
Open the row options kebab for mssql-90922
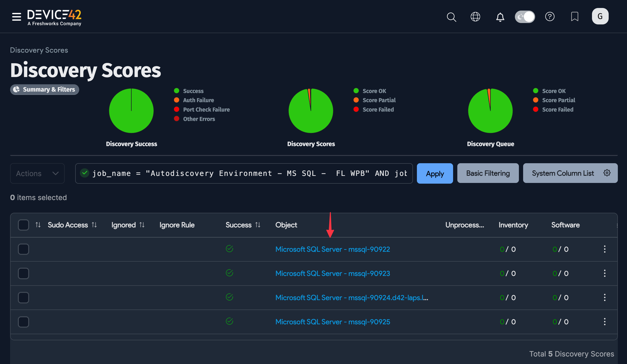(605, 249)
